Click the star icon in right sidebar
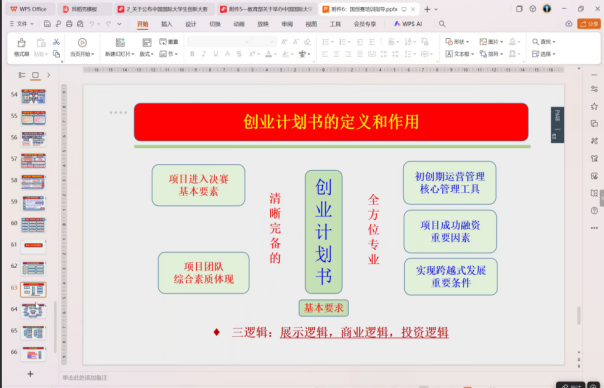Screen dimensions: 604x388 tap(594, 106)
